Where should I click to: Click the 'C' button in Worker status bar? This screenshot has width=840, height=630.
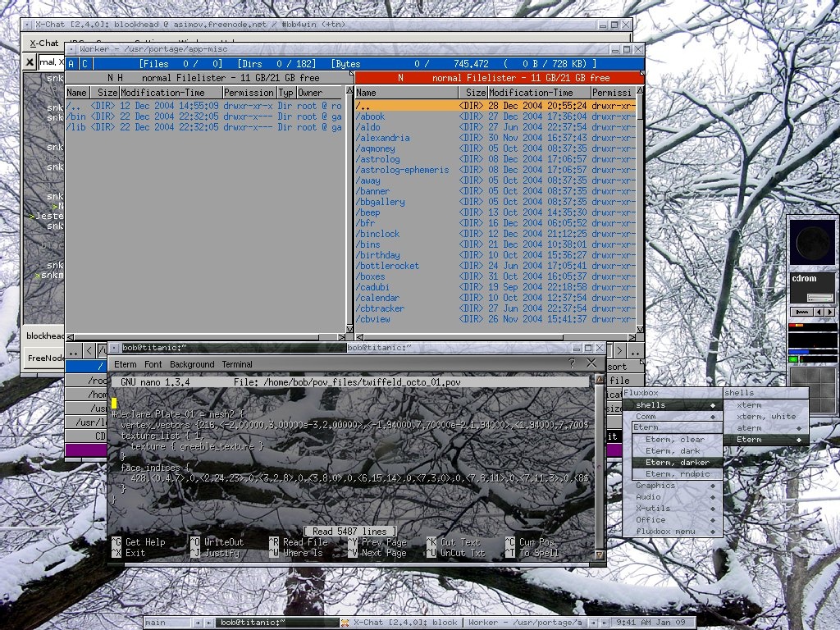(85, 64)
